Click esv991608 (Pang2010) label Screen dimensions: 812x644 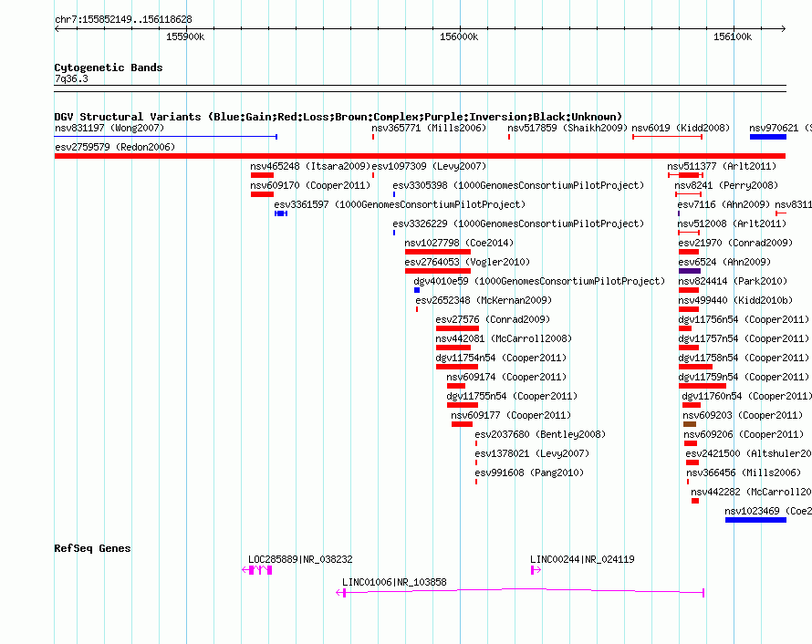pyautogui.click(x=529, y=473)
